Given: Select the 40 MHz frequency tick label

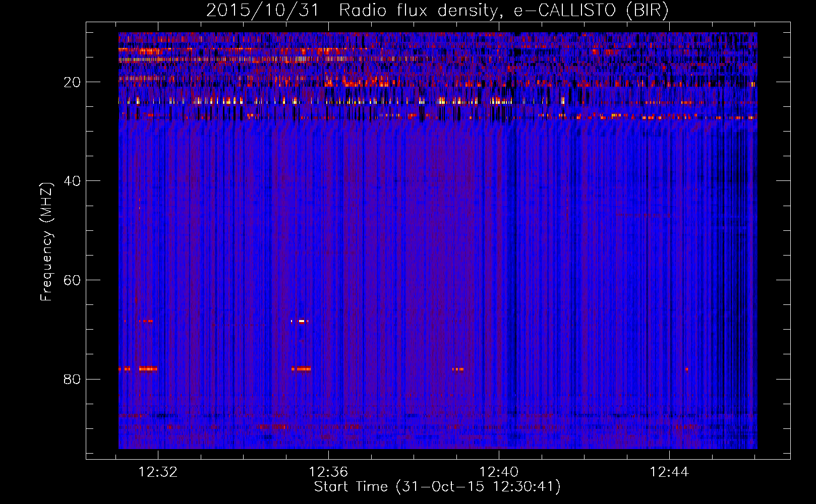Looking at the screenshot, I should 73,181.
